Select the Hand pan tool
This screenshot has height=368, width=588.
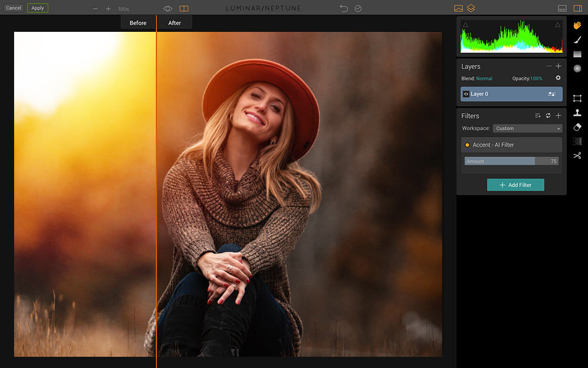point(577,25)
